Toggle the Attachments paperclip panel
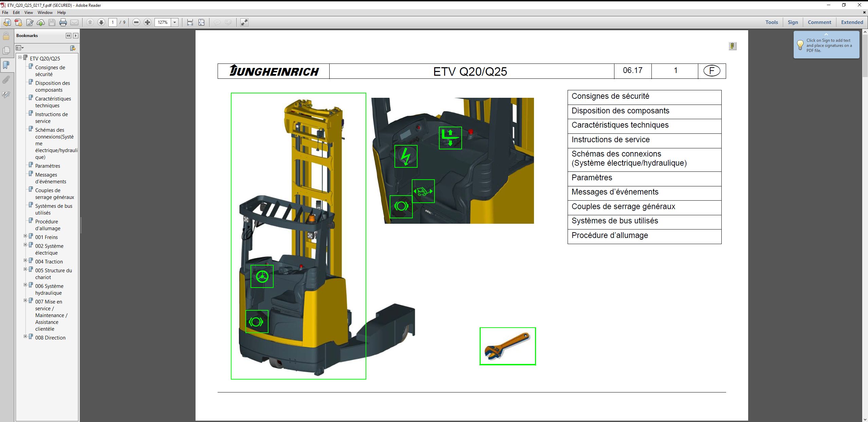The image size is (868, 422). point(5,80)
